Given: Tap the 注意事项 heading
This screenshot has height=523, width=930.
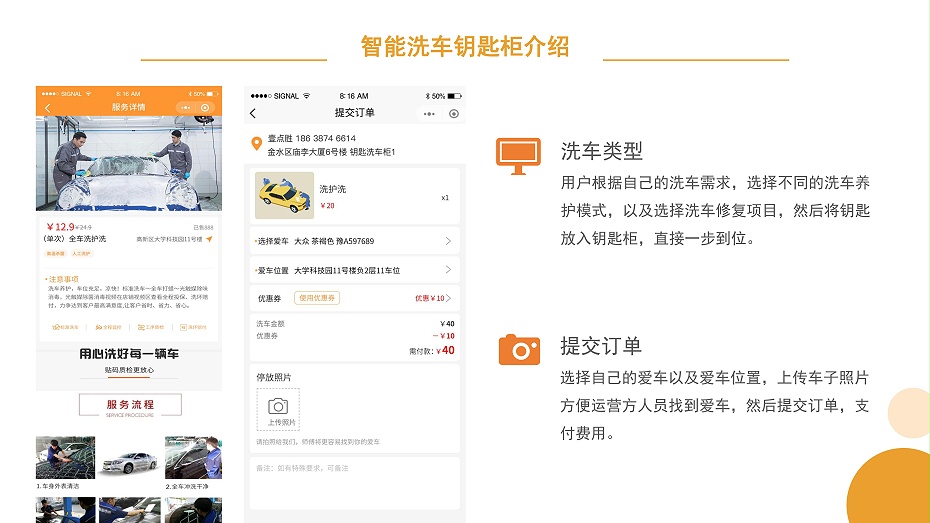Looking at the screenshot, I should pyautogui.click(x=63, y=279).
